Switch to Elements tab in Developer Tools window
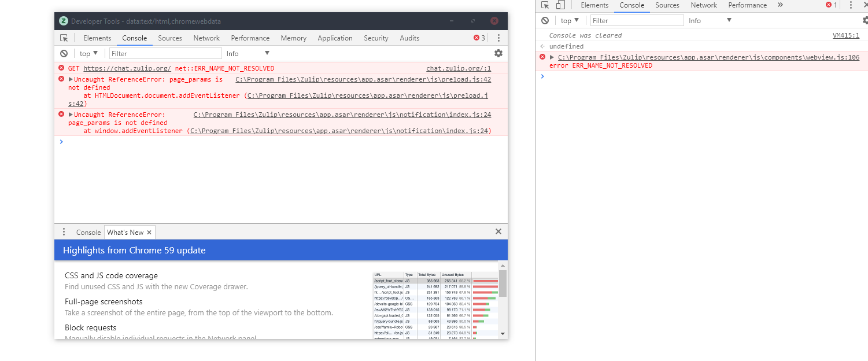 point(97,38)
